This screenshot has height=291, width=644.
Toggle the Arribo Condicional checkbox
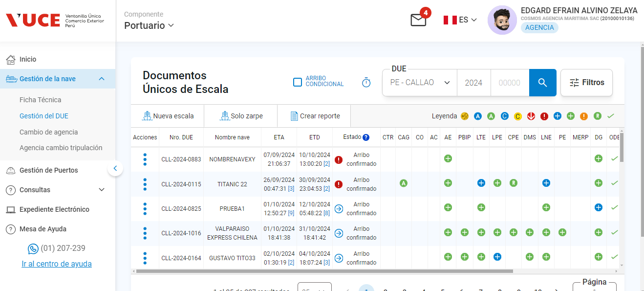tap(297, 82)
